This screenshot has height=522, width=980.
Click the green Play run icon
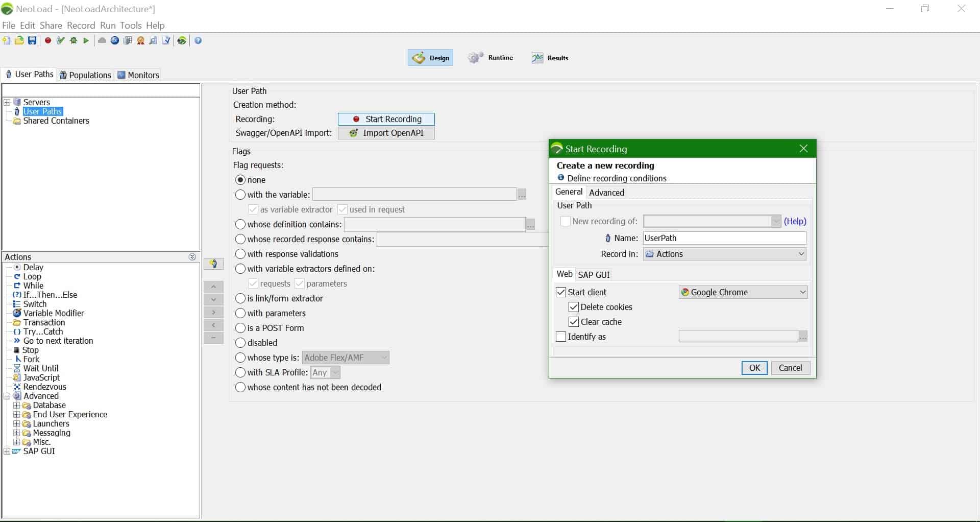86,40
